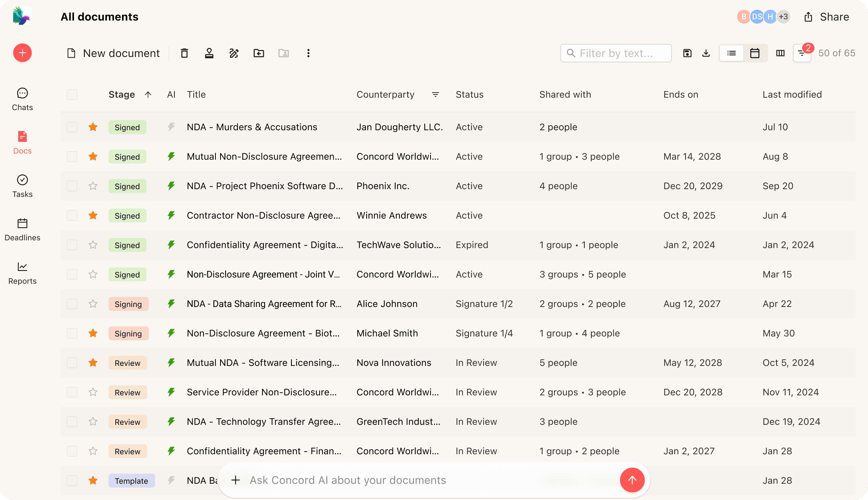This screenshot has width=868, height=500.
Task: Click Signing stage badge for Alice Johnson row
Action: coord(128,304)
